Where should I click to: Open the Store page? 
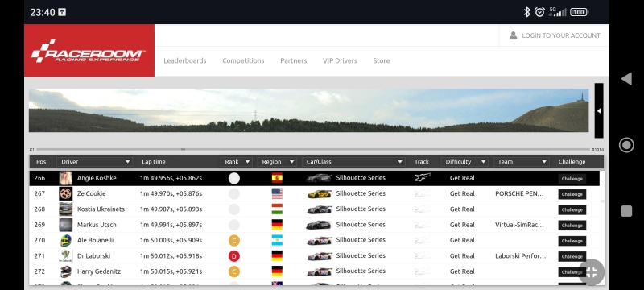point(381,60)
